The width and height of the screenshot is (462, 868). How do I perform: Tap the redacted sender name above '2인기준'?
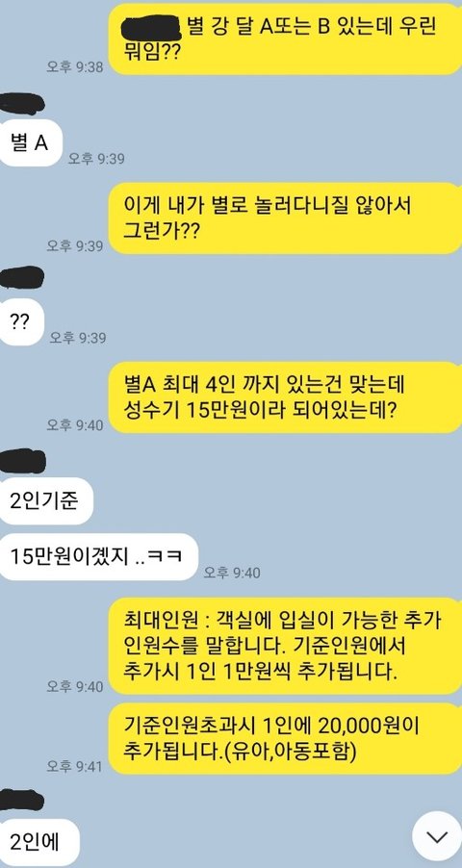coord(23,461)
